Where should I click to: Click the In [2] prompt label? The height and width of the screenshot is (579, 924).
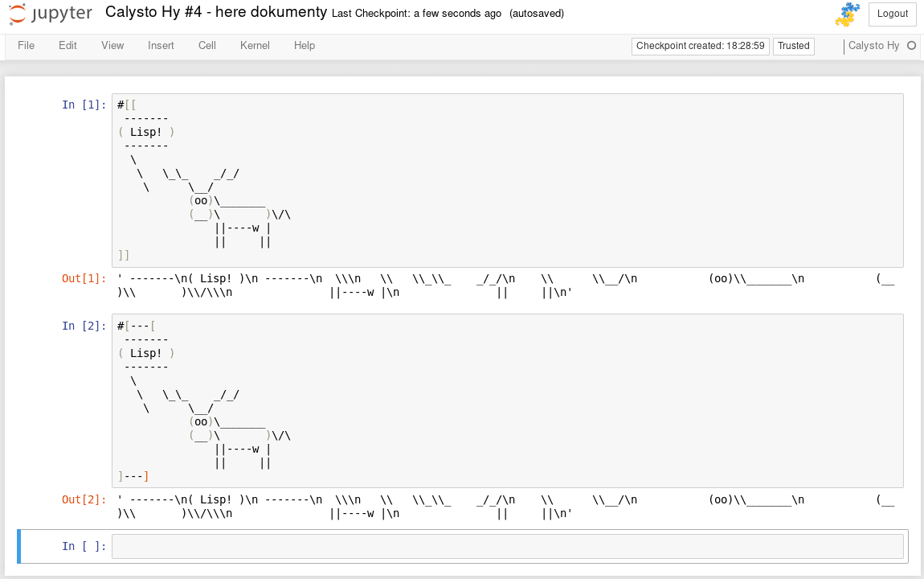(x=84, y=326)
